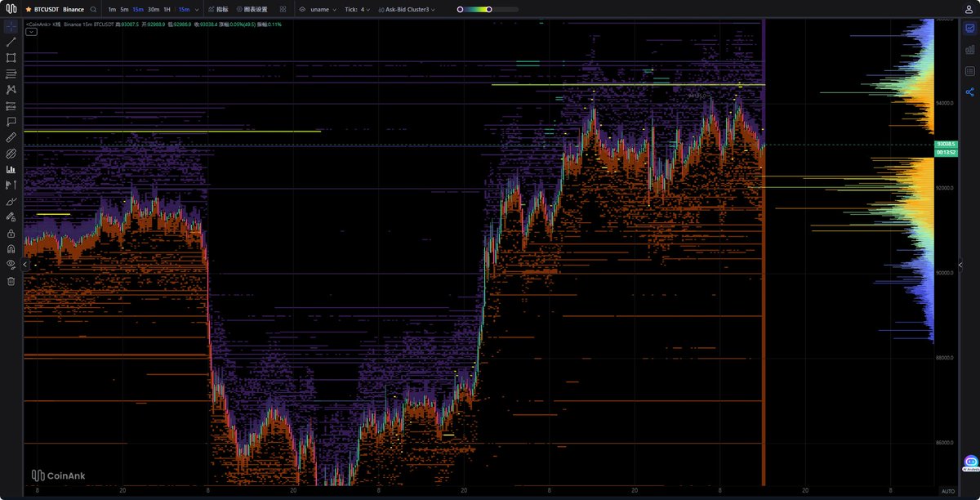Adjust the left heatmap gradient handle

click(460, 9)
